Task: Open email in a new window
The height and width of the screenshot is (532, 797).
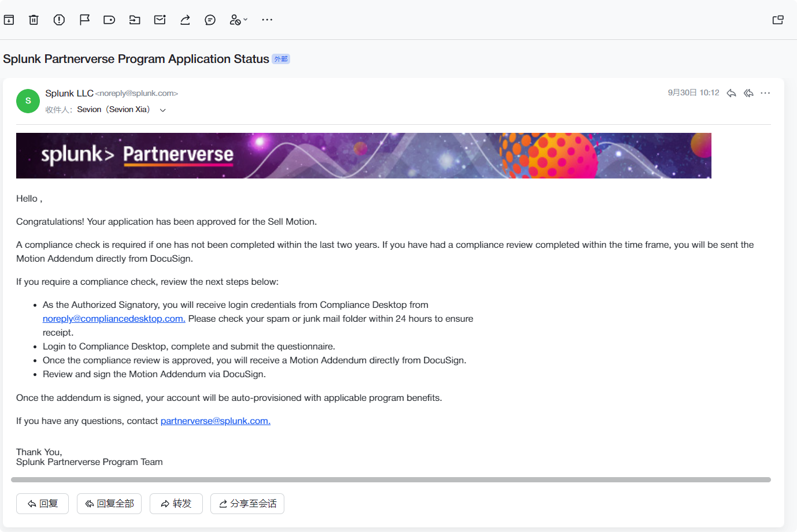Action: click(778, 20)
